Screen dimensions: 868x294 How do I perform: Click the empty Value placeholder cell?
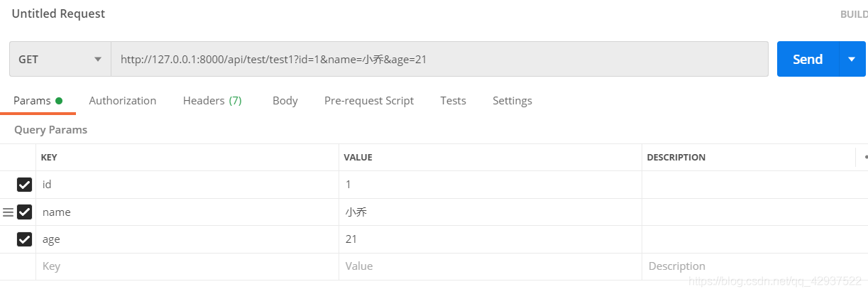488,266
